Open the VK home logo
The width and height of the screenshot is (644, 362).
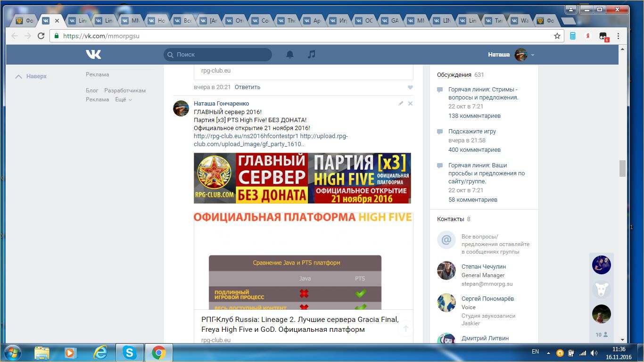(93, 55)
